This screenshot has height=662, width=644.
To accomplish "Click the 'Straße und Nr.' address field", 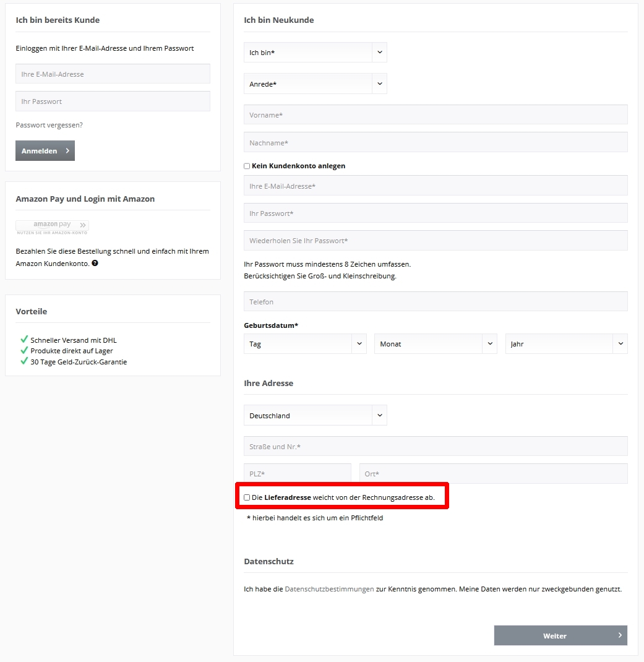I will point(436,447).
